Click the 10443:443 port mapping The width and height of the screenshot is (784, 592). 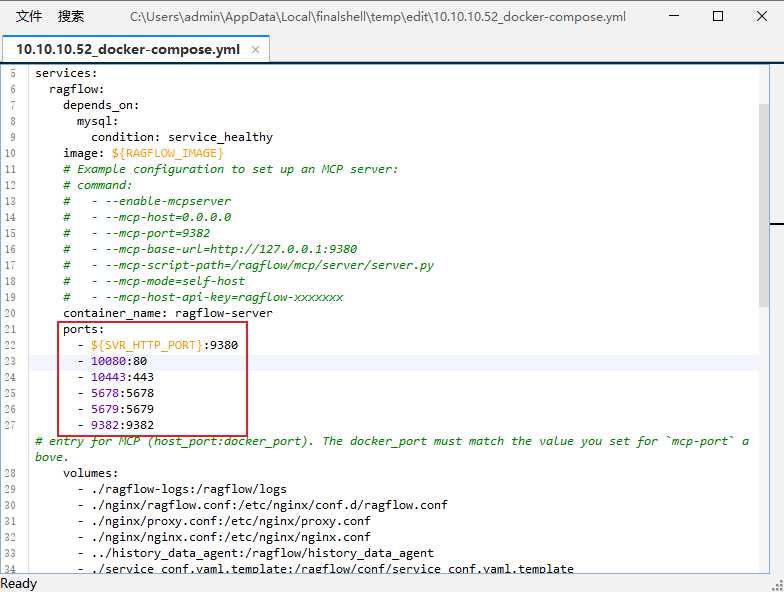[x=122, y=377]
